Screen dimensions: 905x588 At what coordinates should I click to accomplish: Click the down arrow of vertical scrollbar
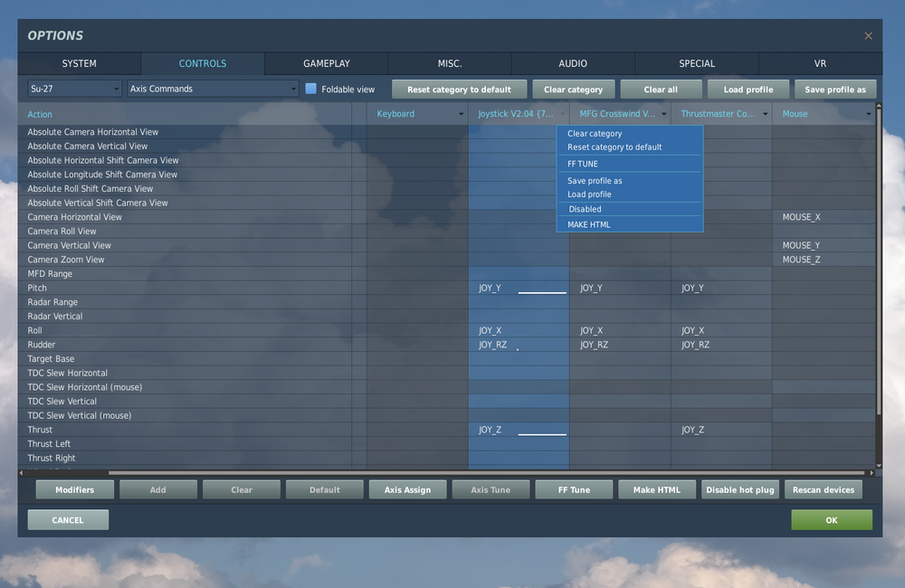[879, 465]
